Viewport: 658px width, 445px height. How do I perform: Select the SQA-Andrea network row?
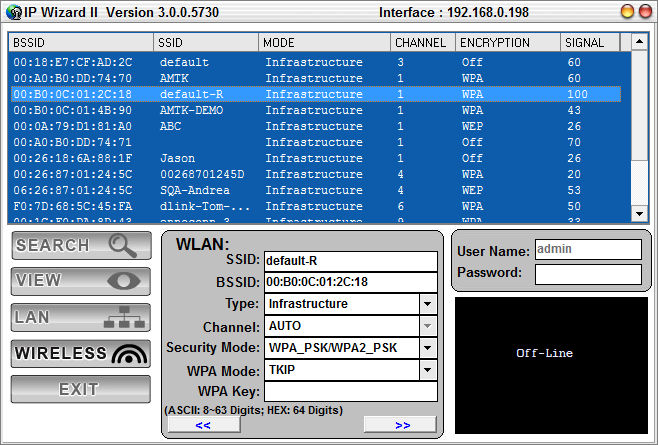click(x=316, y=190)
